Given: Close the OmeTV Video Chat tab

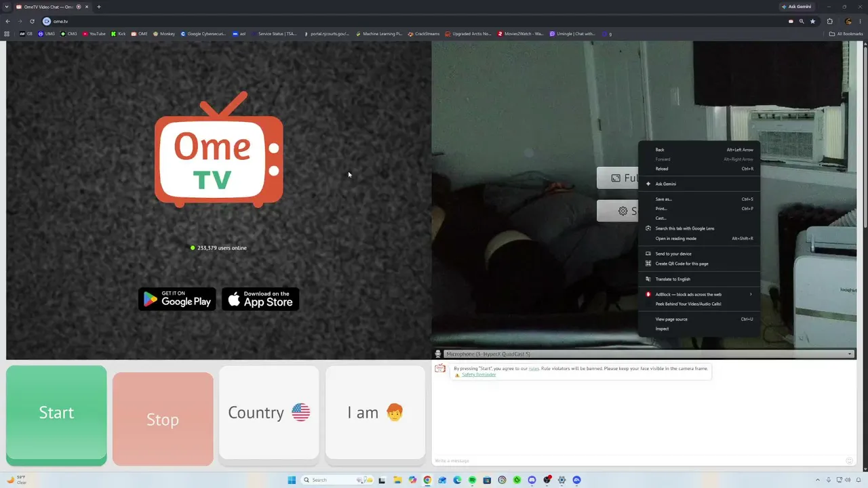Looking at the screenshot, I should 87,7.
